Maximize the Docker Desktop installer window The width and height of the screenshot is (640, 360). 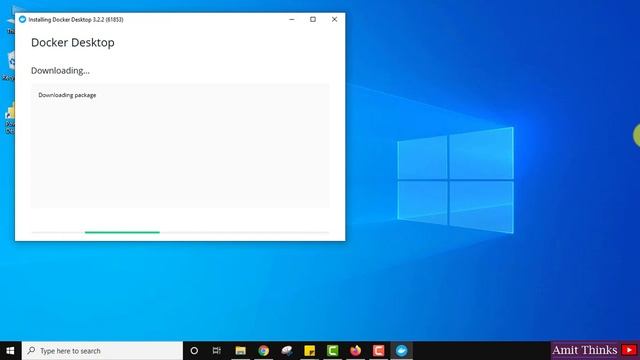(x=313, y=19)
